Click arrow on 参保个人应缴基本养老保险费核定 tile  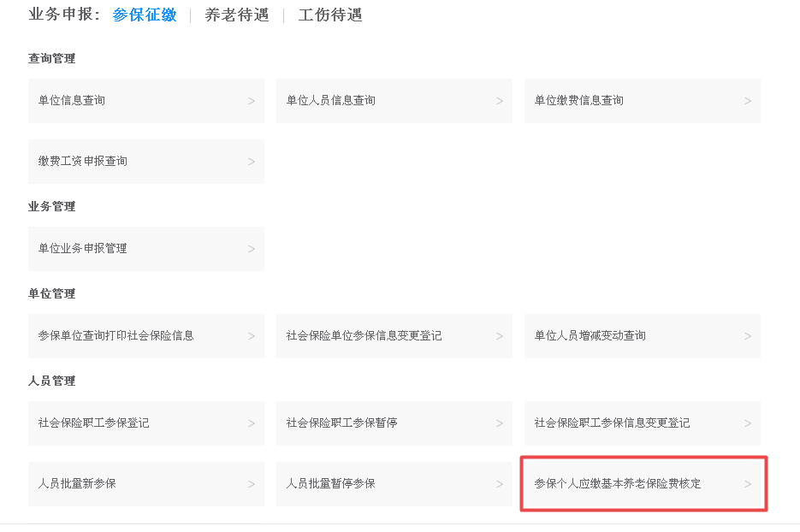tap(748, 484)
